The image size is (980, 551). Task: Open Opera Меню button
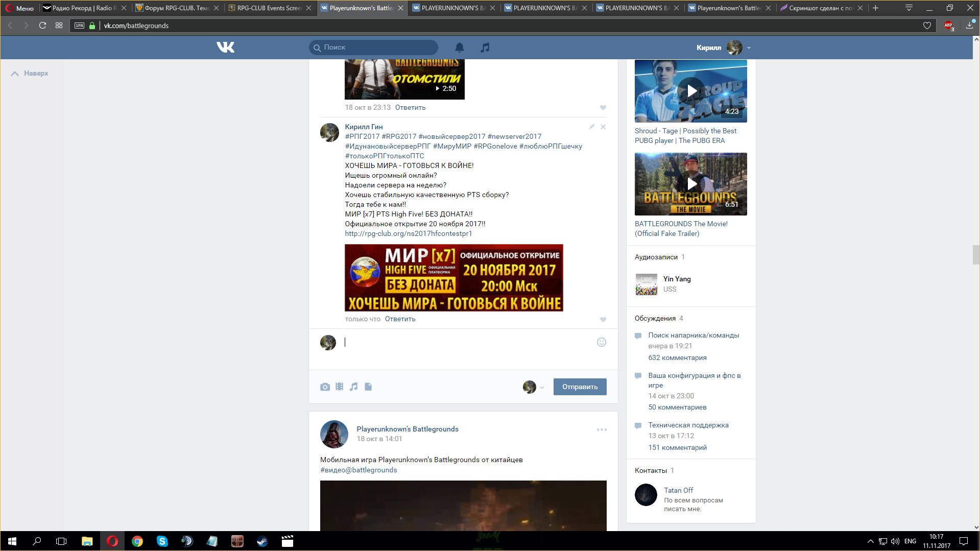tap(20, 8)
